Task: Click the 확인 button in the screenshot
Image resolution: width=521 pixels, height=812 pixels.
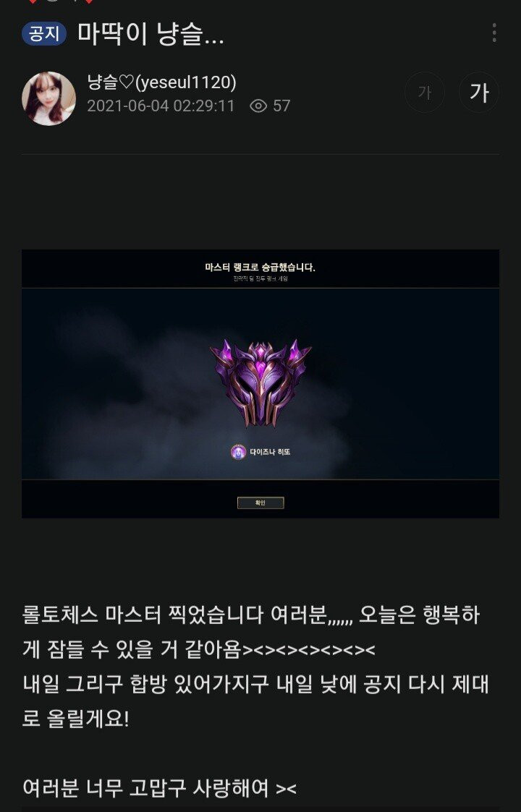Action: point(260,503)
